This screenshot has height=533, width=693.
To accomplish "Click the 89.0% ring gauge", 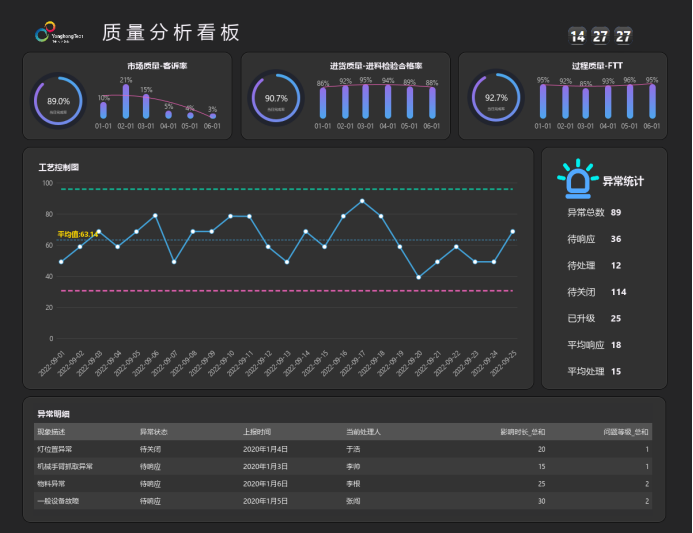I will coord(59,102).
